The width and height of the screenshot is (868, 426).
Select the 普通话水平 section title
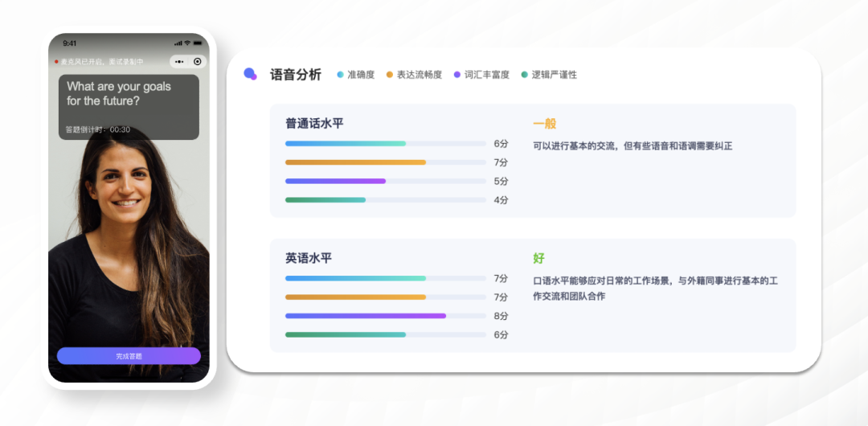click(x=314, y=123)
